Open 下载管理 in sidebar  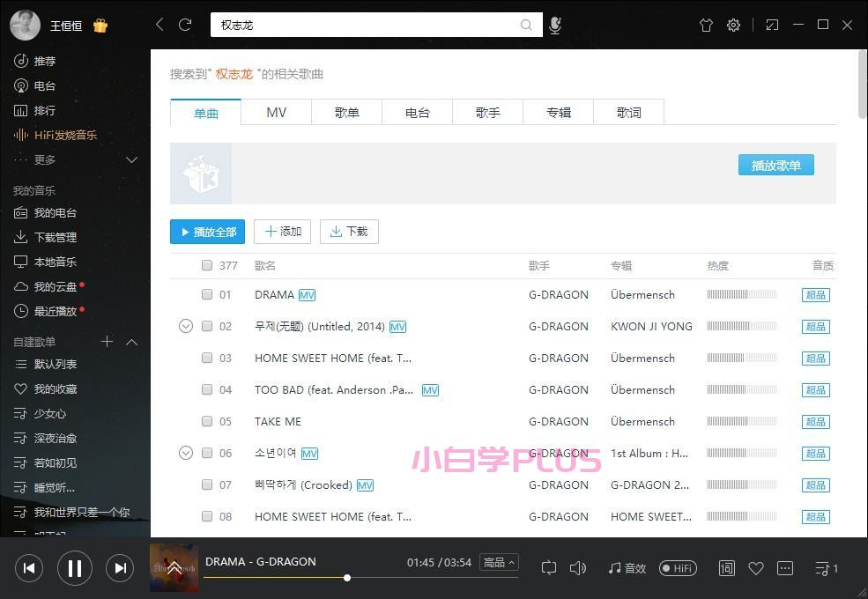pyautogui.click(x=45, y=238)
